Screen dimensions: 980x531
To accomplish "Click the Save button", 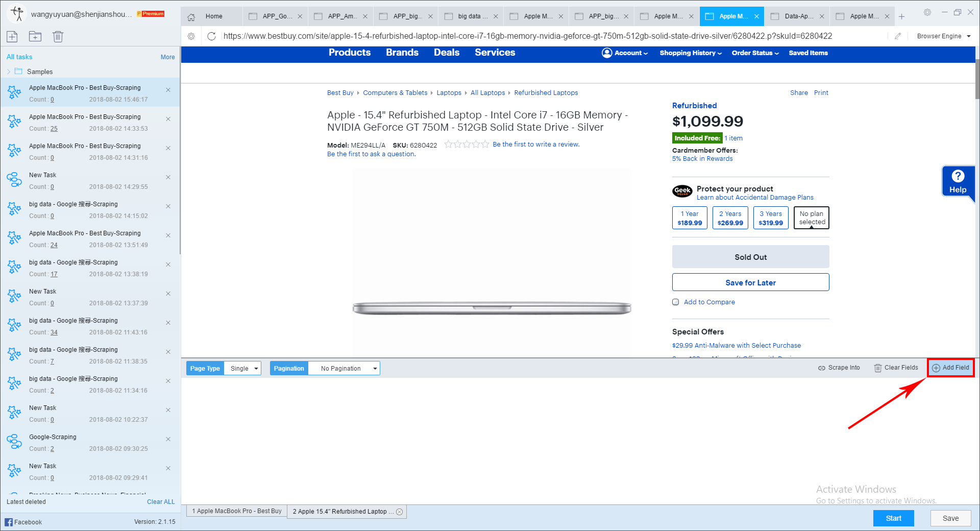I will [950, 518].
